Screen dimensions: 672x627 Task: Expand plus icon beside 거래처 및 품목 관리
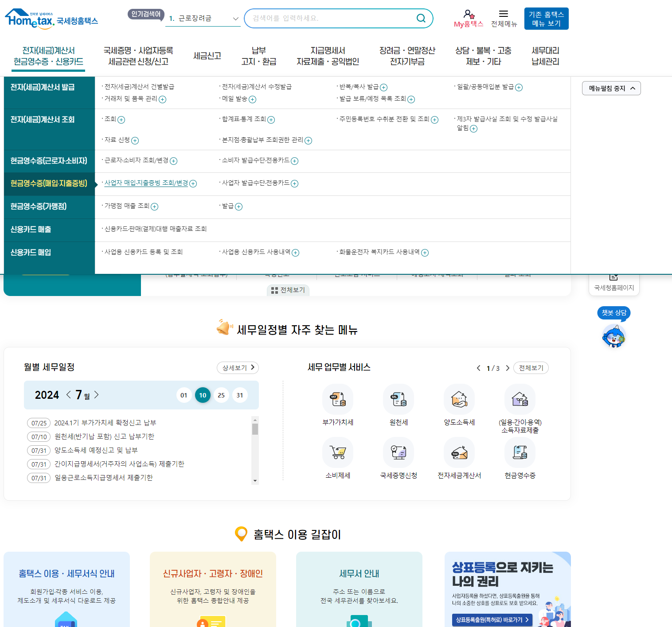click(163, 100)
